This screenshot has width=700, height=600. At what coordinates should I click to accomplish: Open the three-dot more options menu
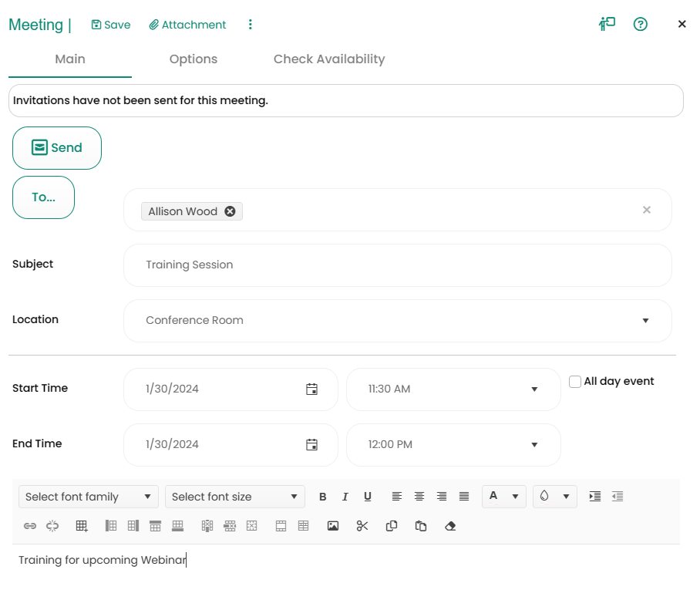tap(250, 25)
